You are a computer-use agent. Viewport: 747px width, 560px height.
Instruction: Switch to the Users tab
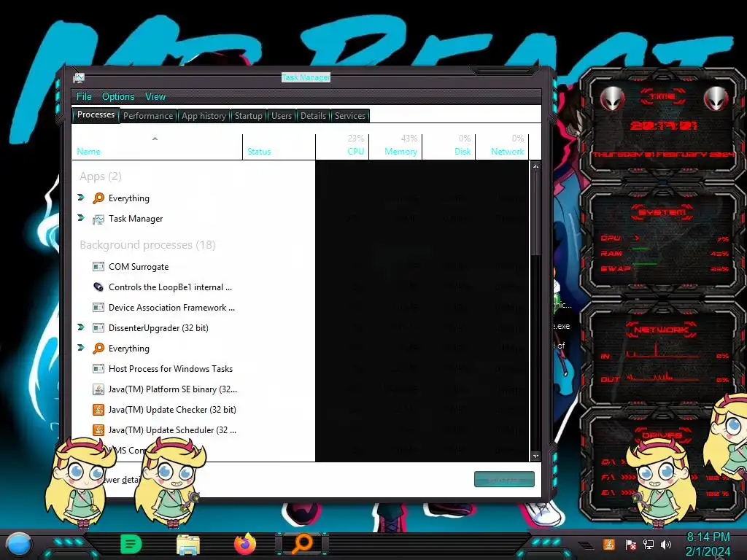(x=282, y=116)
